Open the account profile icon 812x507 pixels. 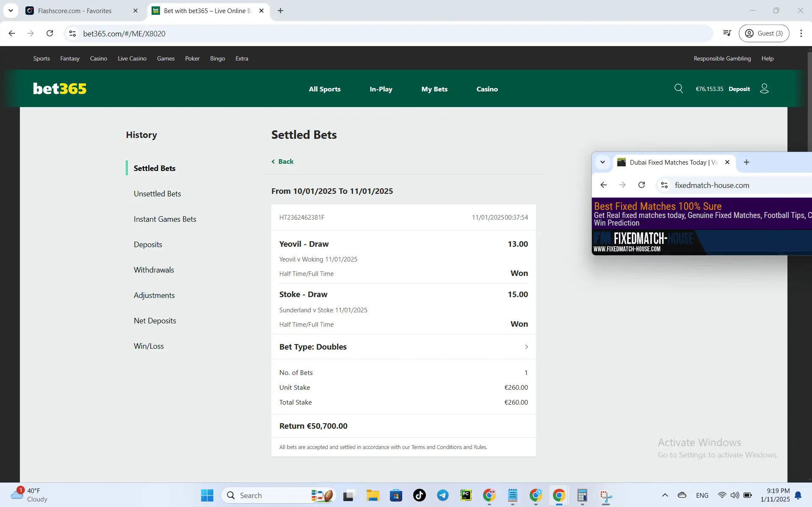pyautogui.click(x=764, y=88)
